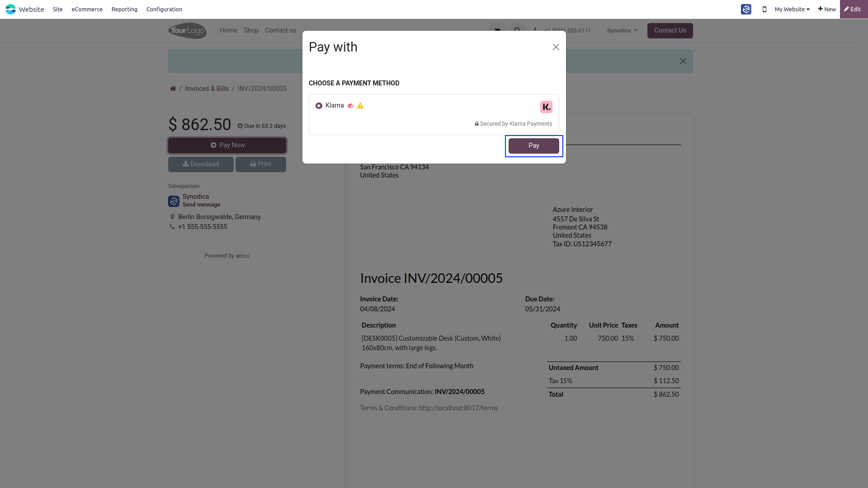The width and height of the screenshot is (868, 488).
Task: Click the shopping cart icon in header
Action: [x=497, y=31]
